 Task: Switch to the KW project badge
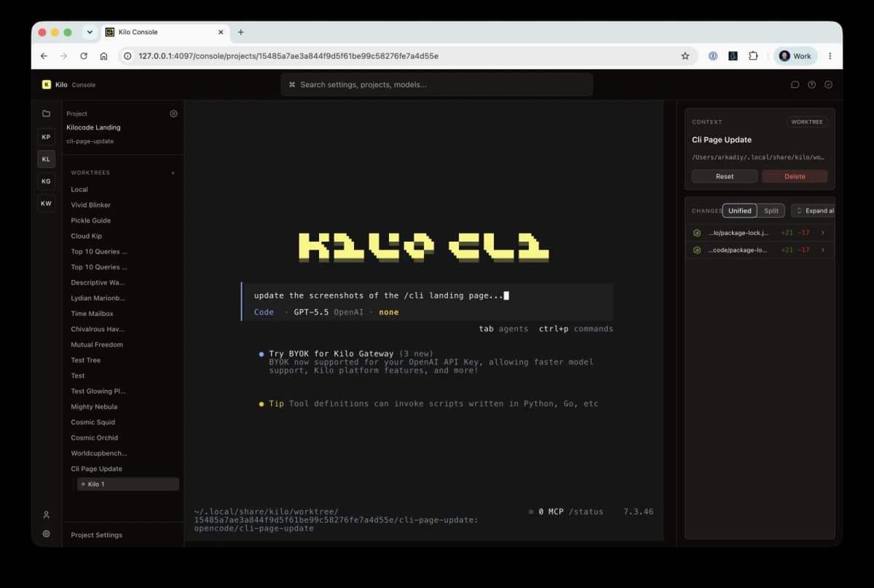(x=47, y=204)
